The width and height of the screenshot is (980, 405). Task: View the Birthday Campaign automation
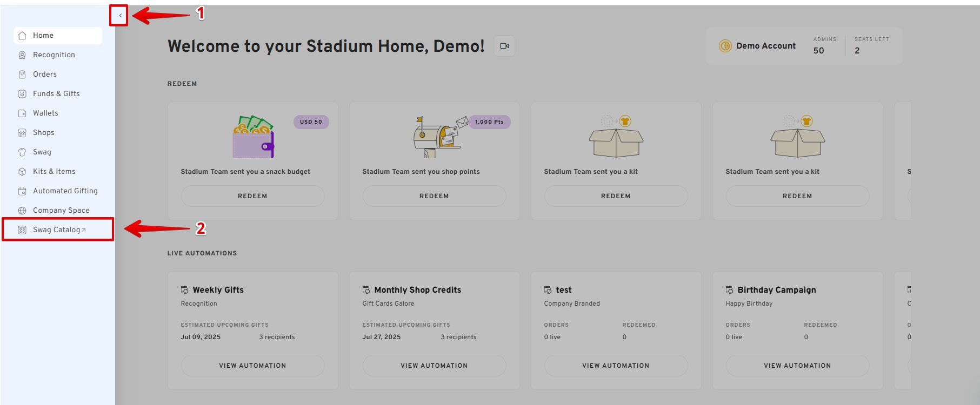point(797,366)
